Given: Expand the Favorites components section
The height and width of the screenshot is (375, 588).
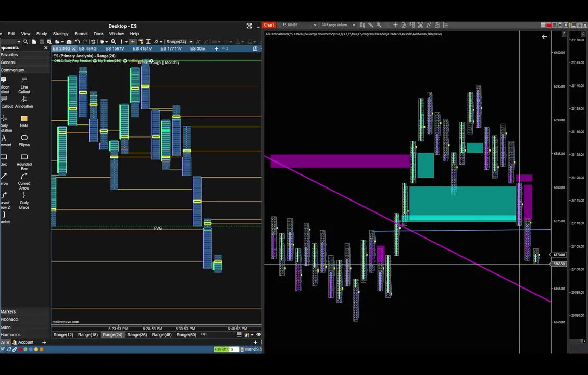Looking at the screenshot, I should click(25, 55).
